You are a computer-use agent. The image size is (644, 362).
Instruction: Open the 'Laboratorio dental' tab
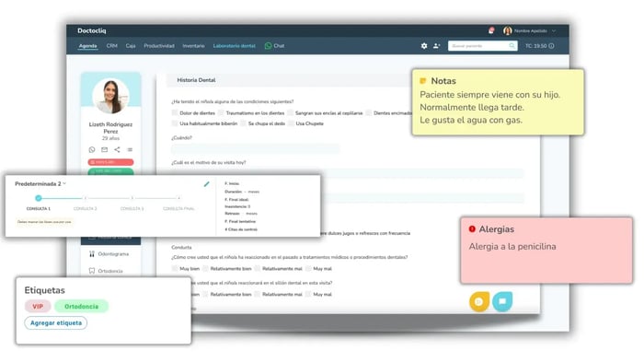tap(234, 46)
